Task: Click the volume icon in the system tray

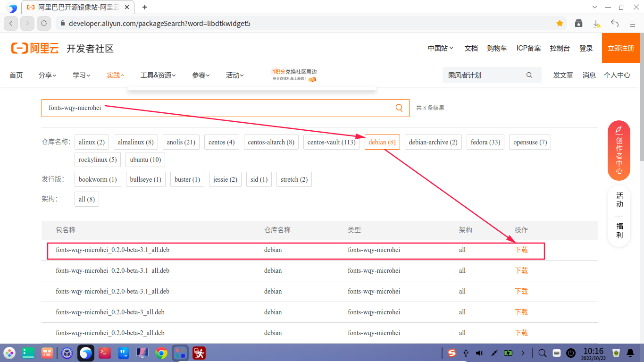Action: point(479,353)
